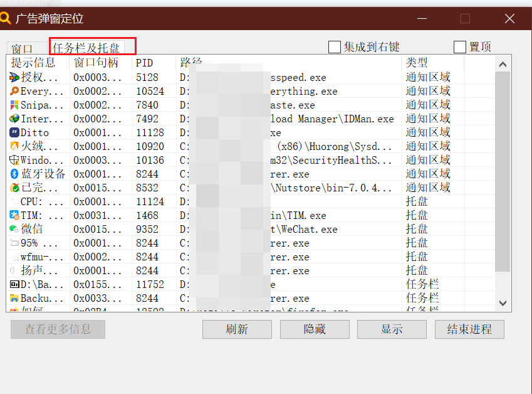
Task: Select the TIM row icon
Action: 14,215
